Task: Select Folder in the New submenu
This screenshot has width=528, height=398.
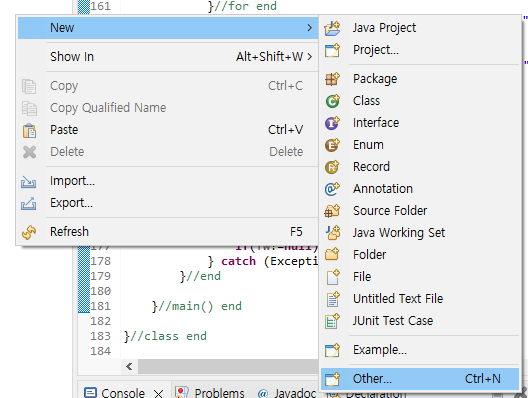Action: (420, 255)
